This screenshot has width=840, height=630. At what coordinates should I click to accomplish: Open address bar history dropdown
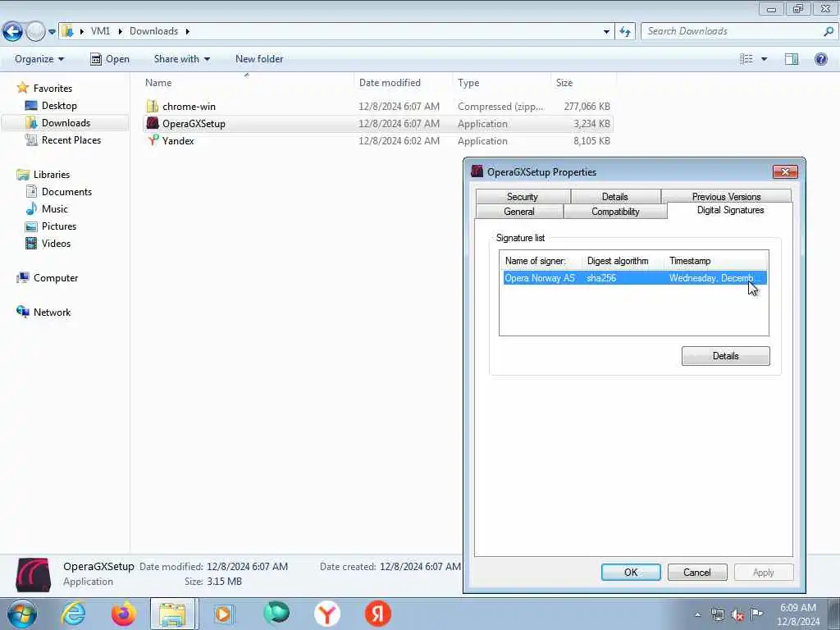click(x=606, y=32)
